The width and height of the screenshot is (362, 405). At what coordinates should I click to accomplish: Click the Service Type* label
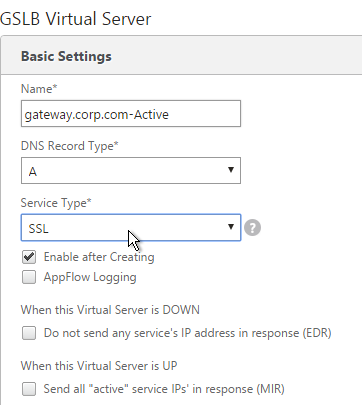coord(56,203)
